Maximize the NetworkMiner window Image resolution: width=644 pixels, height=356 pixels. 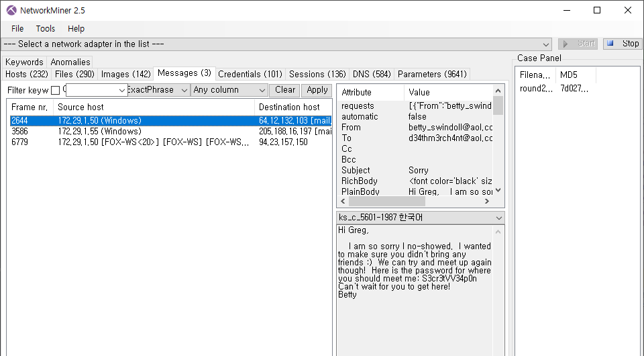[x=597, y=10]
